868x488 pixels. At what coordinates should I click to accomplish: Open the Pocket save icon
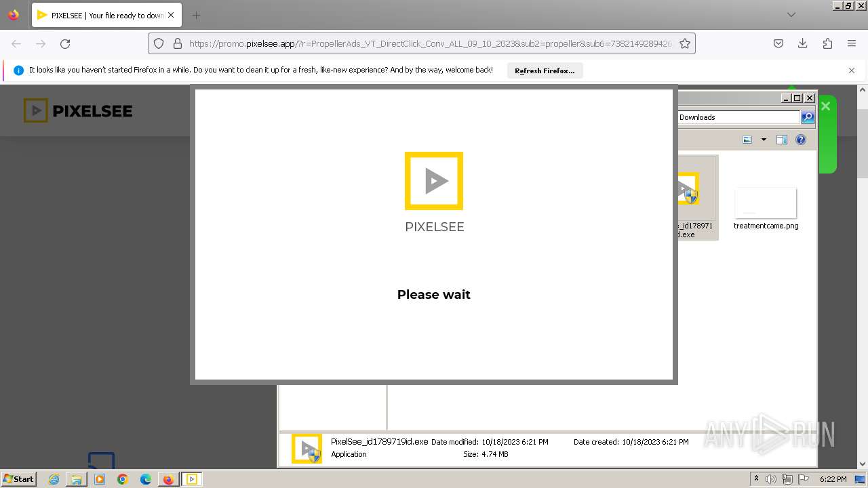point(778,43)
